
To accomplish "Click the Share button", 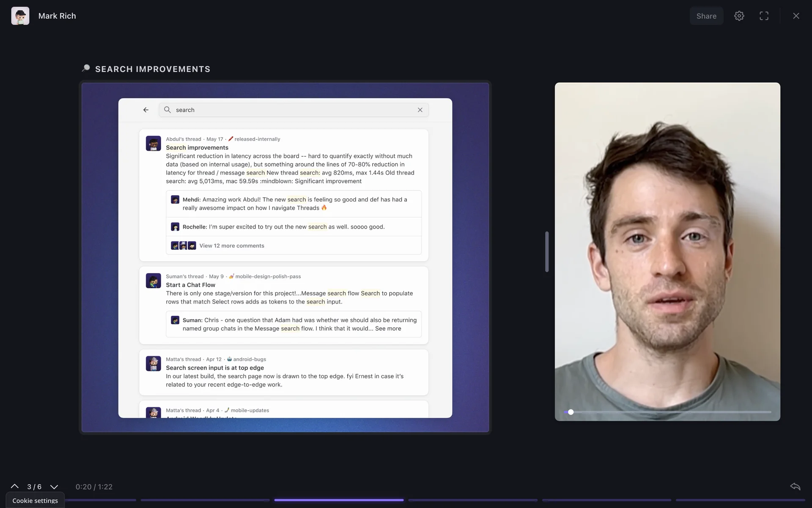I will [706, 16].
